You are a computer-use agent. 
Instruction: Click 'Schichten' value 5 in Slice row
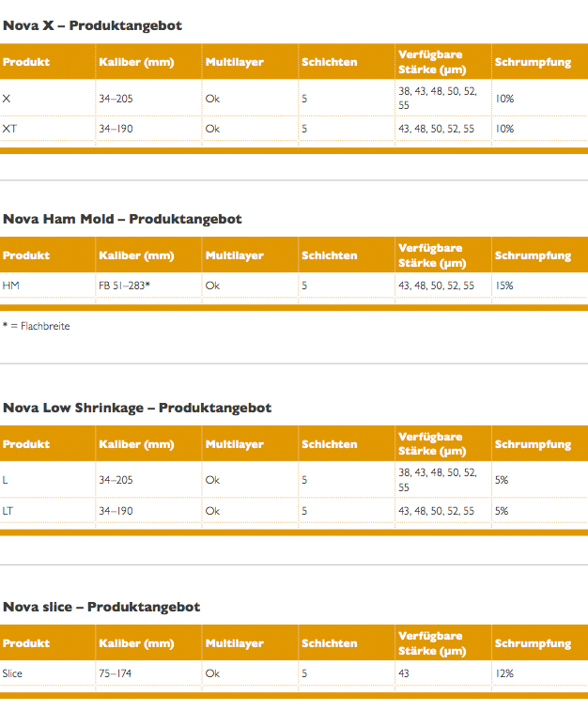(x=304, y=673)
